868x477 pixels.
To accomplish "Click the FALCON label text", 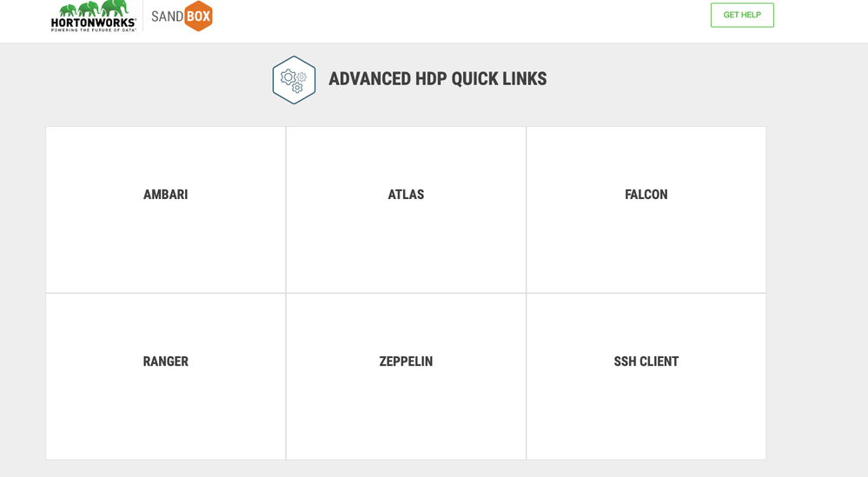I will (x=646, y=195).
